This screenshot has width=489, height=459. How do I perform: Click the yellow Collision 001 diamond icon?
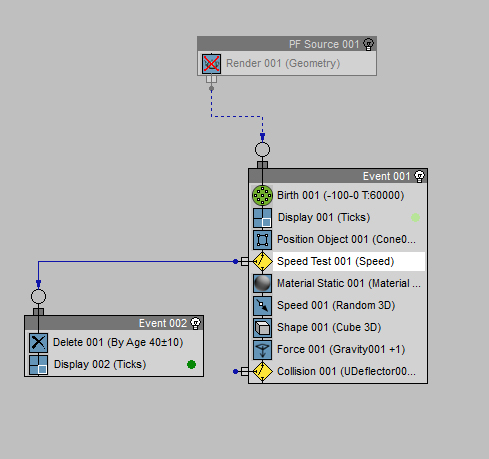pos(262,371)
